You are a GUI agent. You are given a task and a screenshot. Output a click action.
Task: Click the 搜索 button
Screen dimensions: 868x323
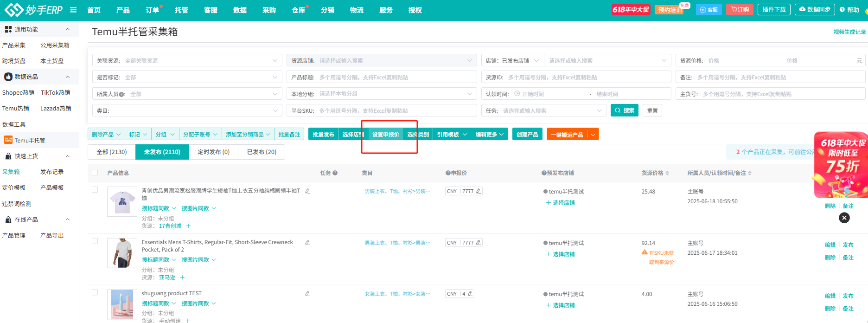tap(625, 110)
